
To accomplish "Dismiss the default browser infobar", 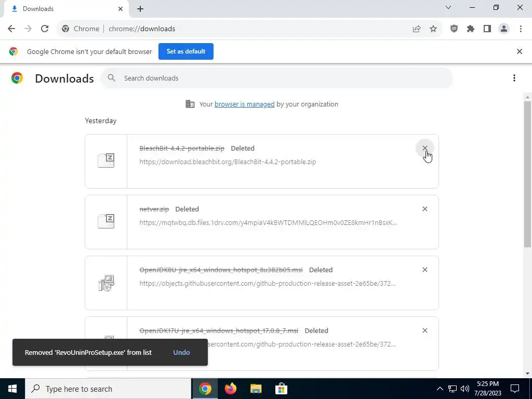I will point(520,51).
